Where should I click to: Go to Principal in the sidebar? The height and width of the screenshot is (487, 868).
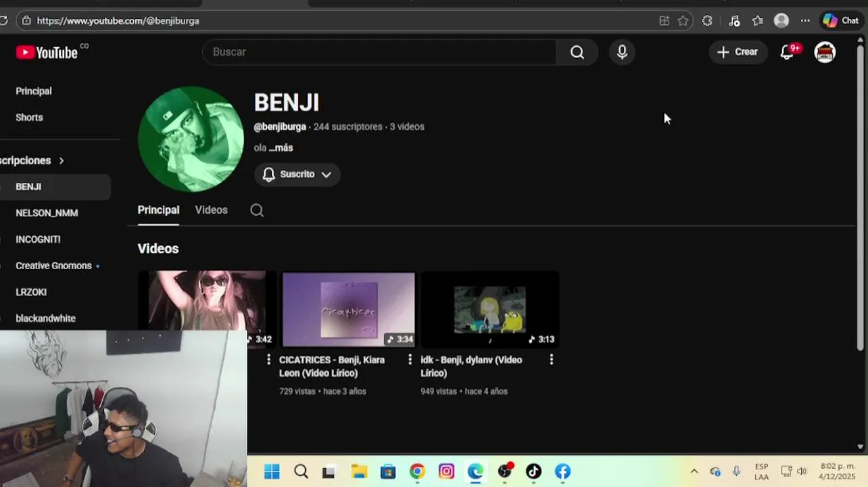[x=34, y=91]
